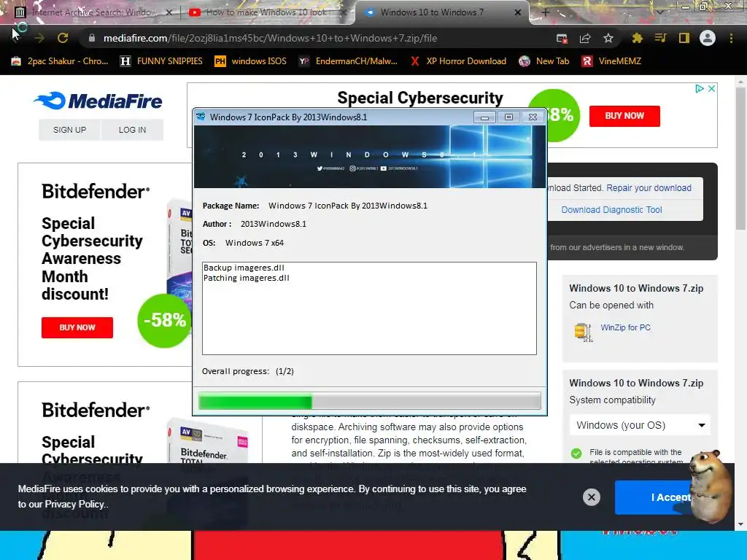
Task: Click BUY NOW in the left Bitdefender ad
Action: click(x=77, y=327)
